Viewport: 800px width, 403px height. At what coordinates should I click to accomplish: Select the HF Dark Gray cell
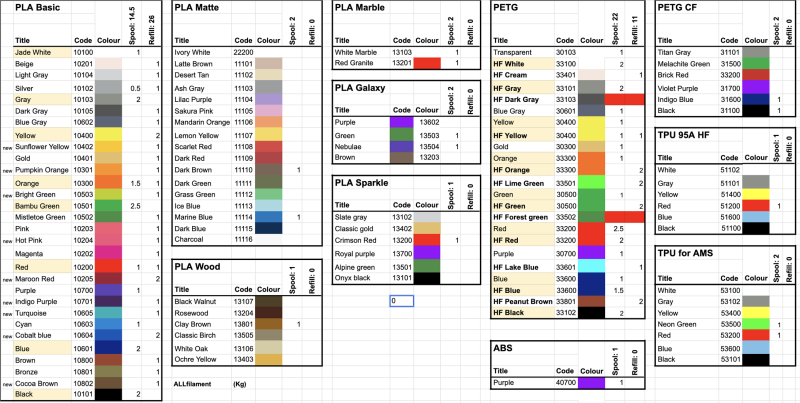click(523, 99)
